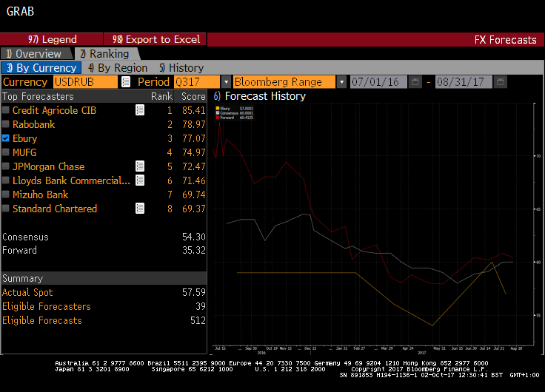The height and width of the screenshot is (392, 545).
Task: Tick the Standard Chartered checkbox
Action: click(x=6, y=209)
